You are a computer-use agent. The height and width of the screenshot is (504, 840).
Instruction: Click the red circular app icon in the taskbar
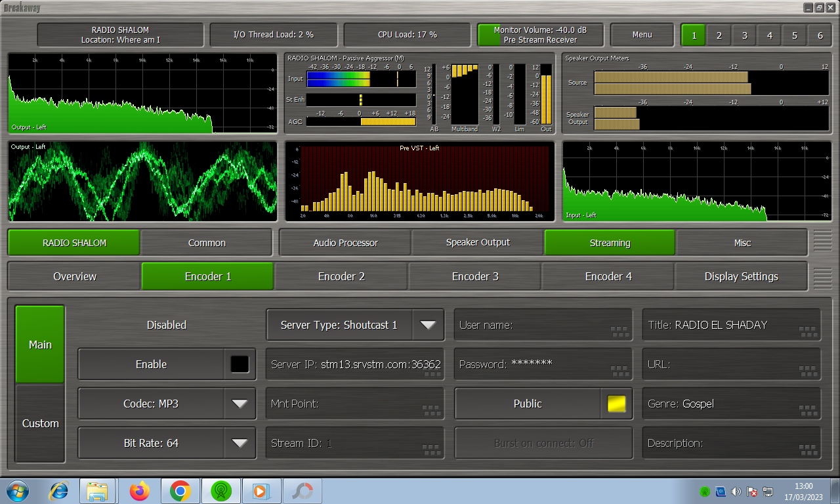point(303,491)
